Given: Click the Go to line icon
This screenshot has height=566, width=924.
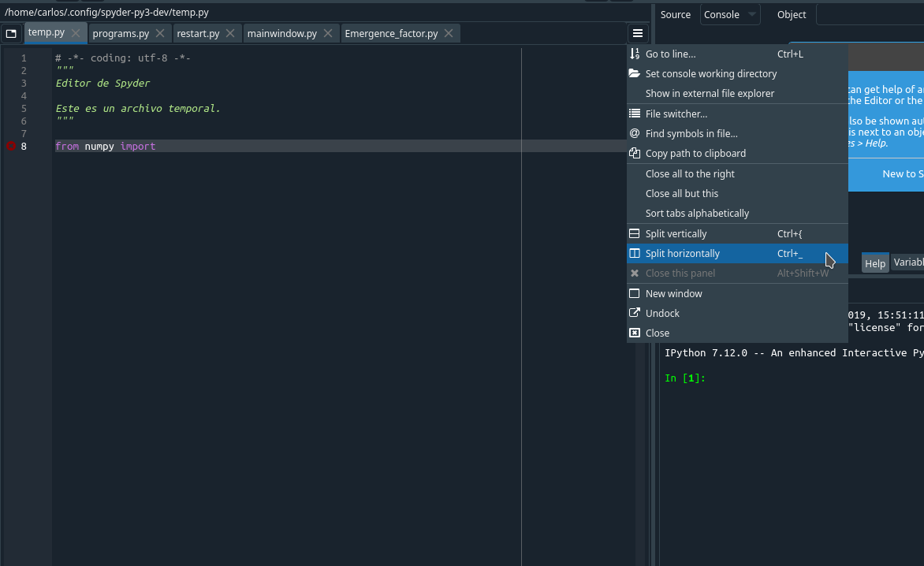Looking at the screenshot, I should (x=635, y=54).
